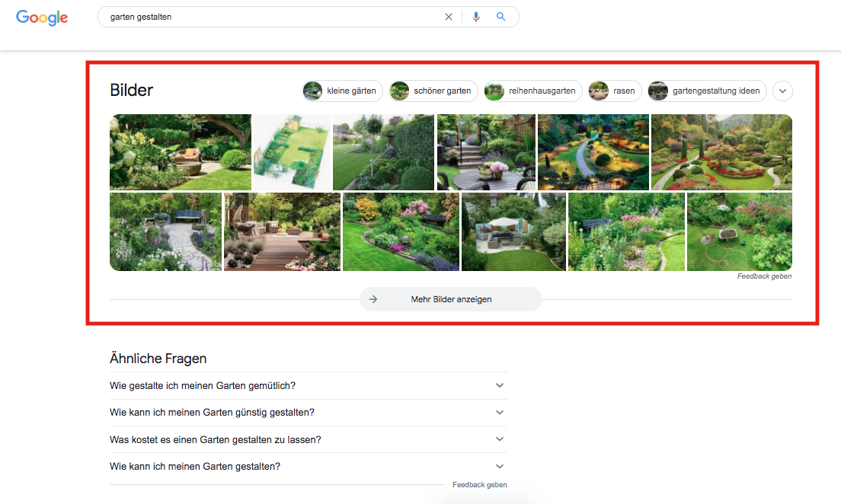Clear the search query with the X icon
Image resolution: width=841 pixels, height=504 pixels.
coord(449,17)
